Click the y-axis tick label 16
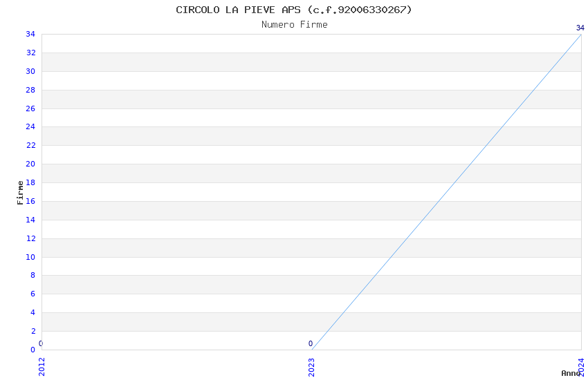The height and width of the screenshot is (380, 588). 30,201
